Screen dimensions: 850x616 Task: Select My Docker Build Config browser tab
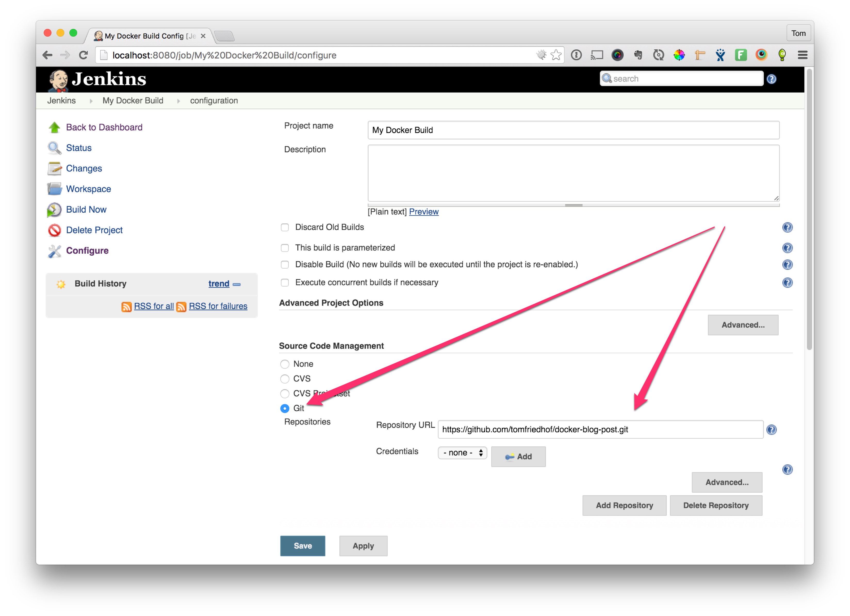(x=150, y=36)
